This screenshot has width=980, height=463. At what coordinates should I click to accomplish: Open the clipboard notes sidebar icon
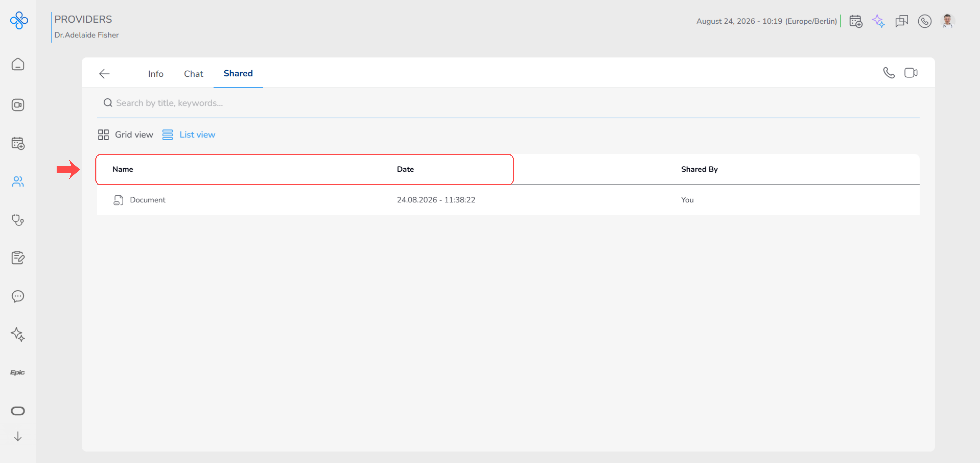18,258
